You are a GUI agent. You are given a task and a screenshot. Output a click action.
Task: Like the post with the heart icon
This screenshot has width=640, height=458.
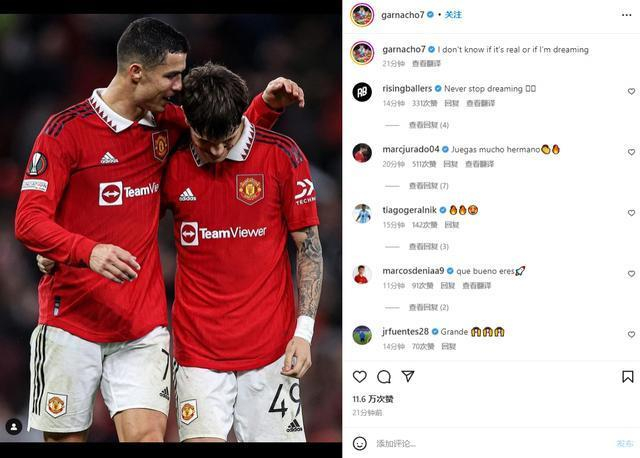pyautogui.click(x=360, y=376)
